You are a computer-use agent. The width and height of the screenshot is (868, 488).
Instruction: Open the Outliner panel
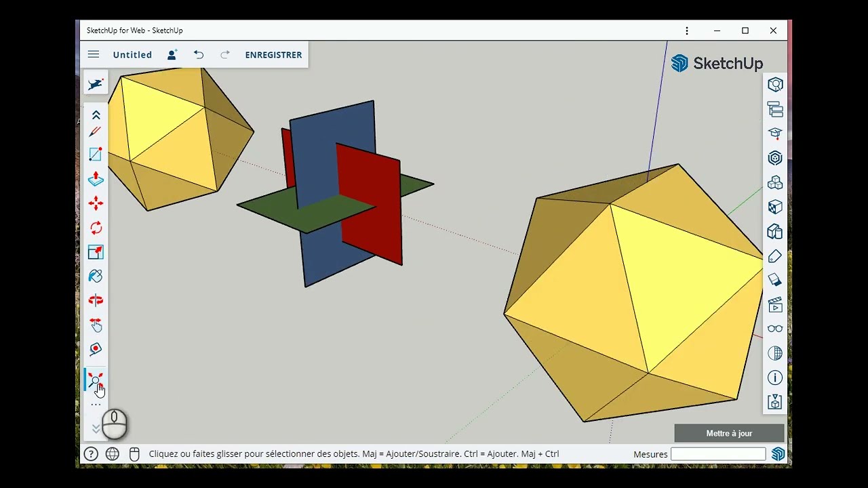[x=775, y=109]
